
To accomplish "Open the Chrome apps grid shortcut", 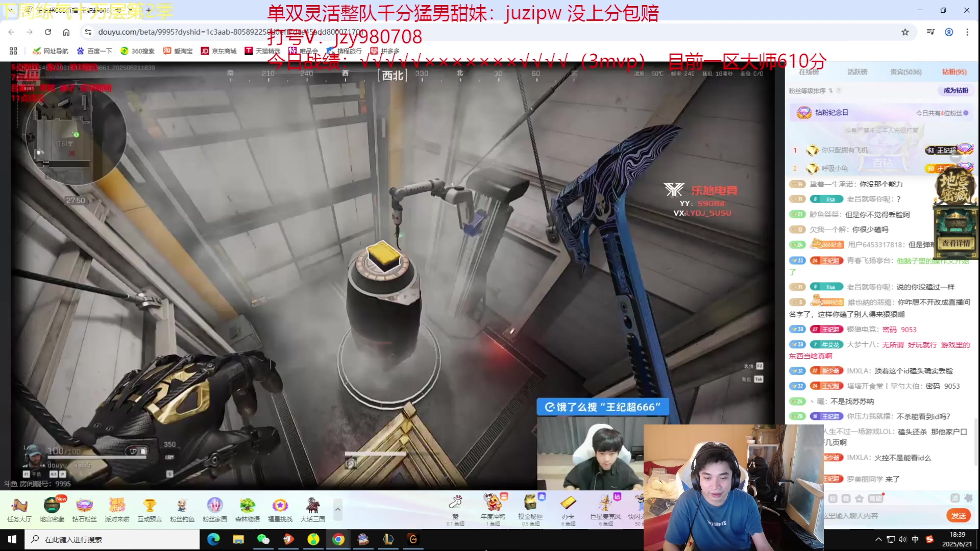I will coord(13,51).
